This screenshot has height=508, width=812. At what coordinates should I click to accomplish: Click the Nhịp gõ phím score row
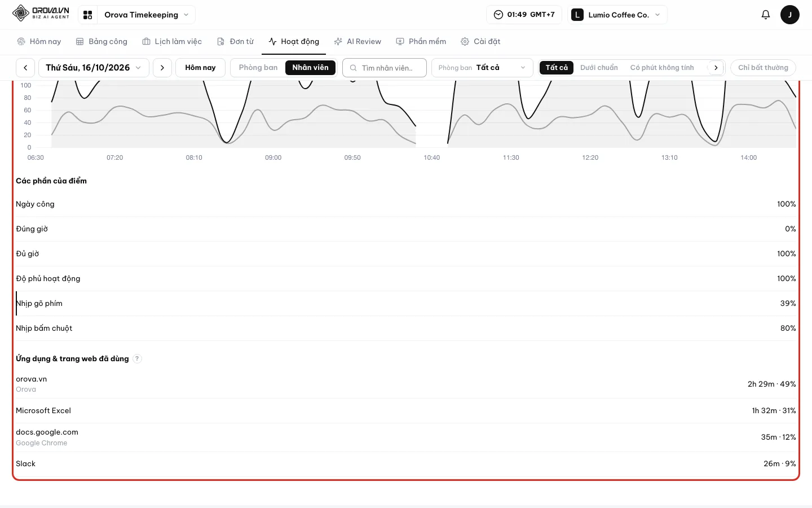(406, 304)
